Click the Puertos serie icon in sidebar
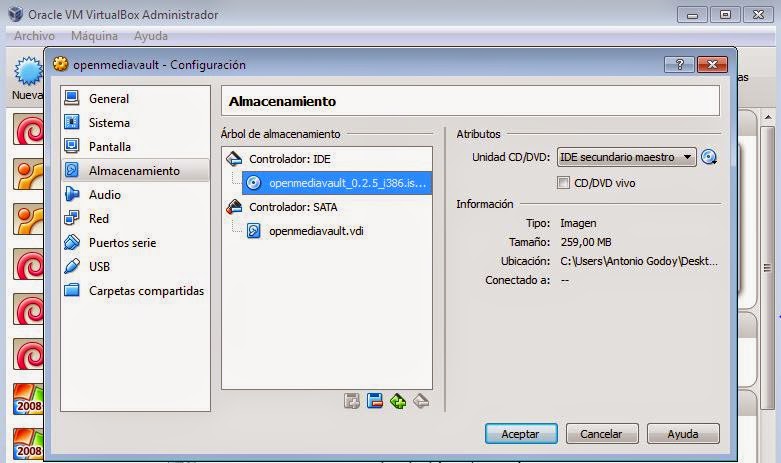Viewport: 781px width, 463px height. tap(72, 242)
